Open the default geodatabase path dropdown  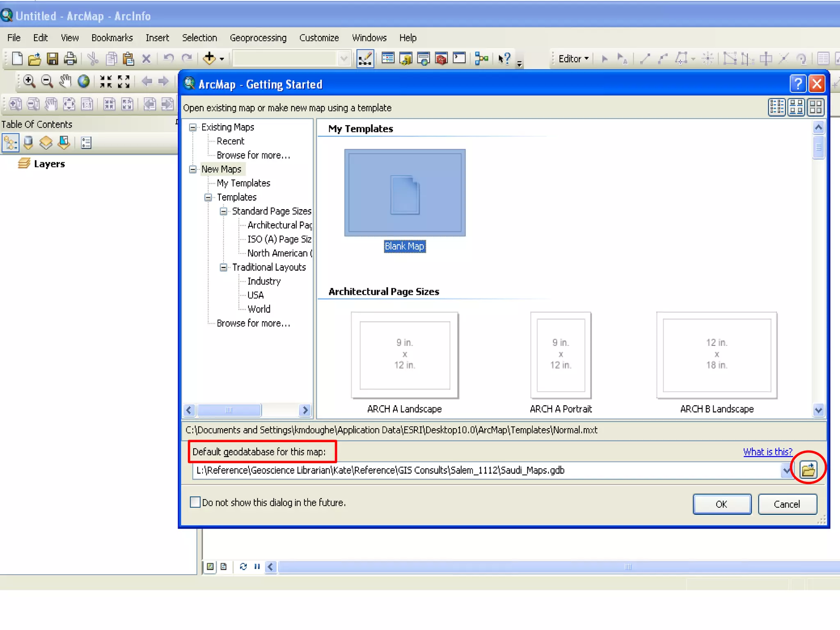[x=786, y=470]
